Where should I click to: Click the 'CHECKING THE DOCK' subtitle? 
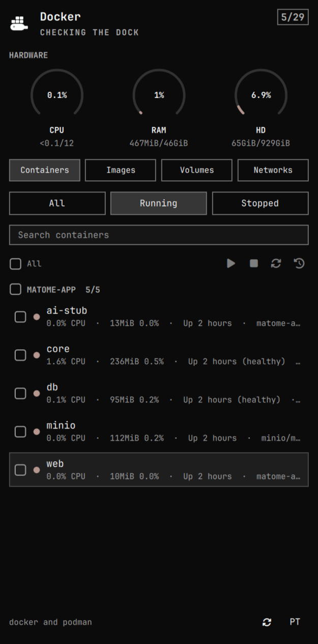pos(90,33)
